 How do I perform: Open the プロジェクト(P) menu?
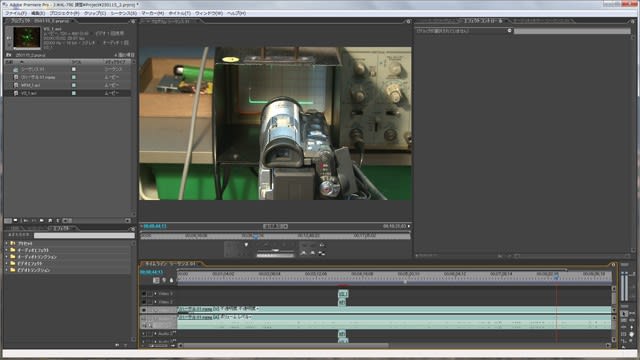[64, 13]
